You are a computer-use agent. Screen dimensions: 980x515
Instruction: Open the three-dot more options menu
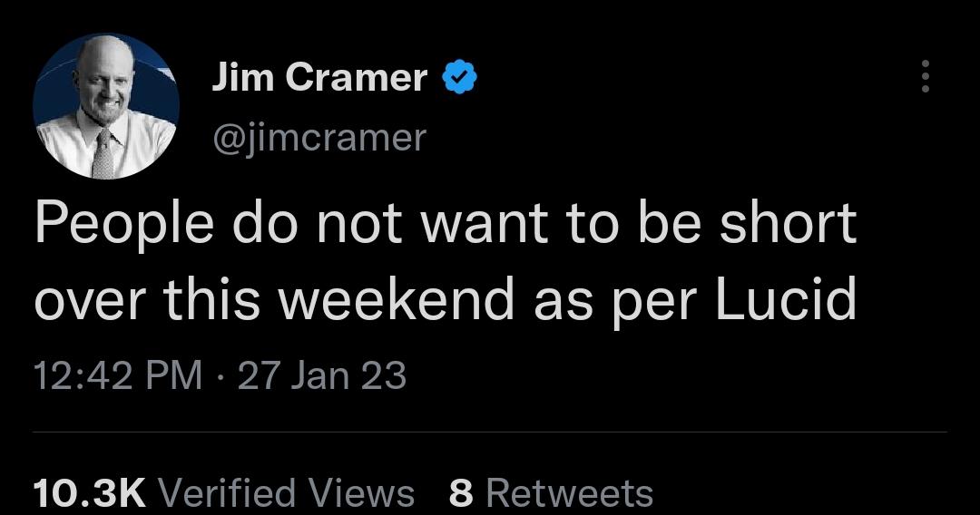pos(925,77)
